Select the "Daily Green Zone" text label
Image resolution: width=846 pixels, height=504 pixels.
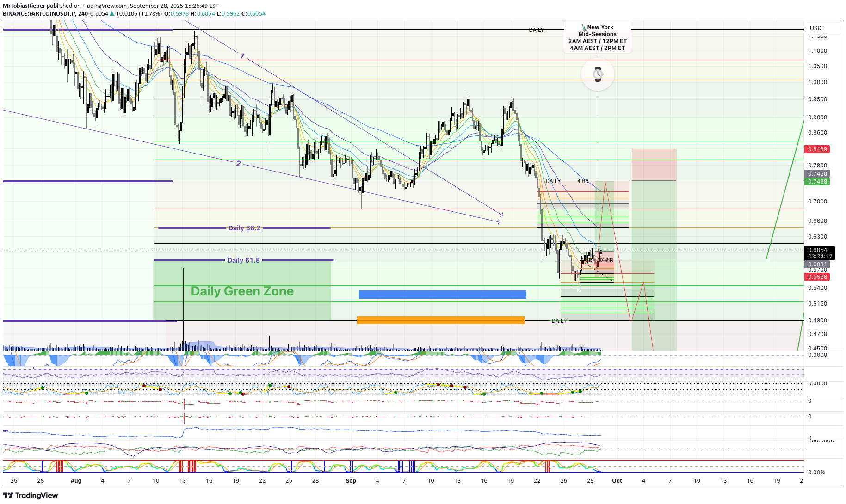(x=242, y=291)
